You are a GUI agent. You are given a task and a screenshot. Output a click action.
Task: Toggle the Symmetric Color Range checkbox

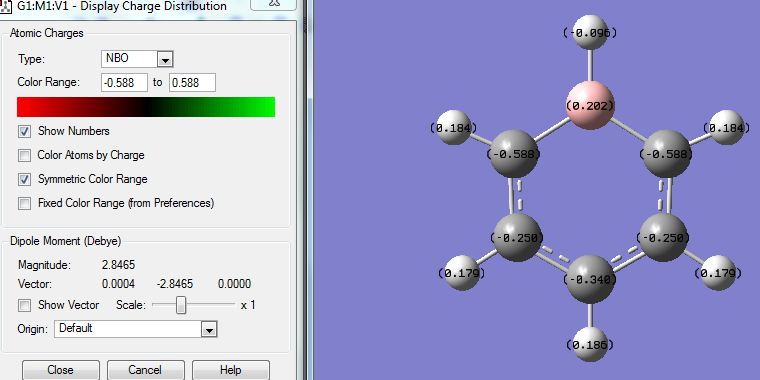coord(24,179)
